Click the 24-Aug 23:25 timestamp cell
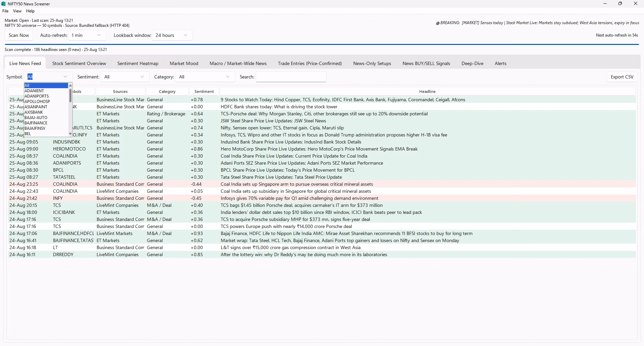644x346 pixels. coord(23,184)
